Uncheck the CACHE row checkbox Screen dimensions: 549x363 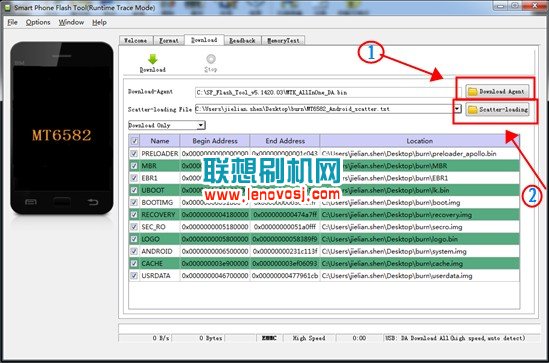click(134, 263)
